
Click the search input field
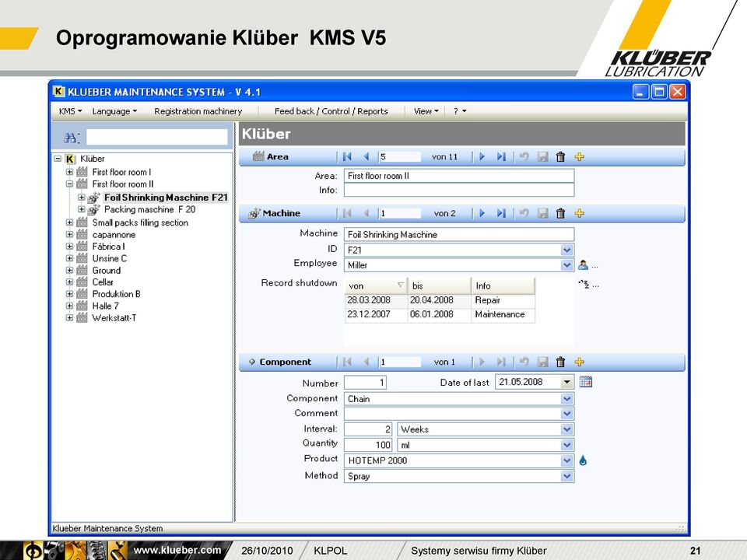tap(156, 138)
